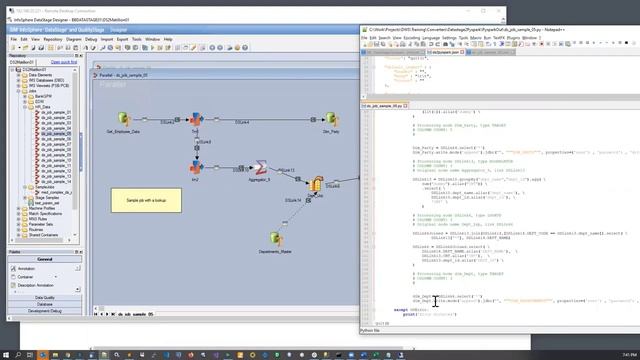Open Task View on taskbar
The width and height of the screenshot is (640, 360).
pyautogui.click(x=30, y=355)
